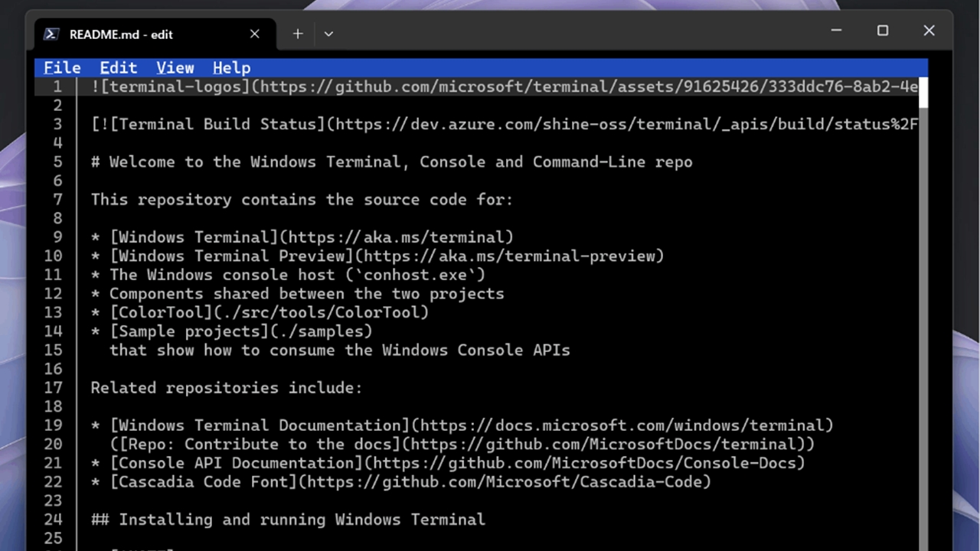The height and width of the screenshot is (551, 980).
Task: Open a new tab with the plus button
Action: point(297,34)
